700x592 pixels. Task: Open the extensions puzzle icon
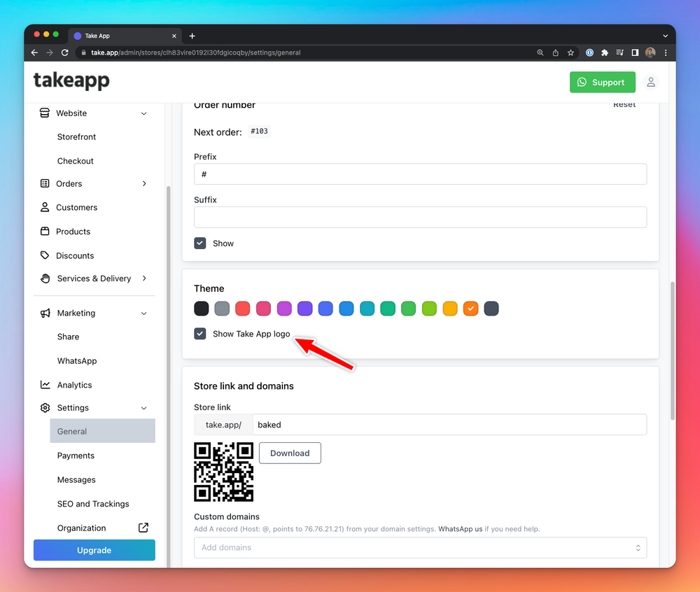coord(605,52)
